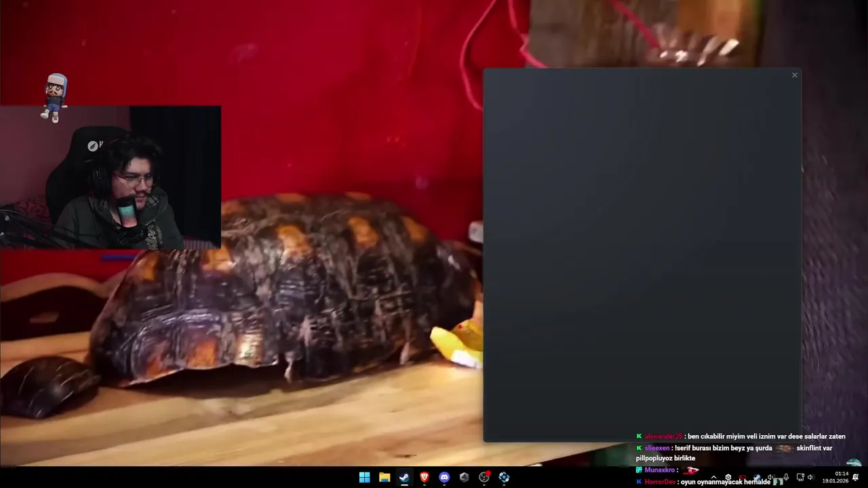The image size is (868, 488).
Task: Open File Explorer from the taskbar
Action: point(384,477)
